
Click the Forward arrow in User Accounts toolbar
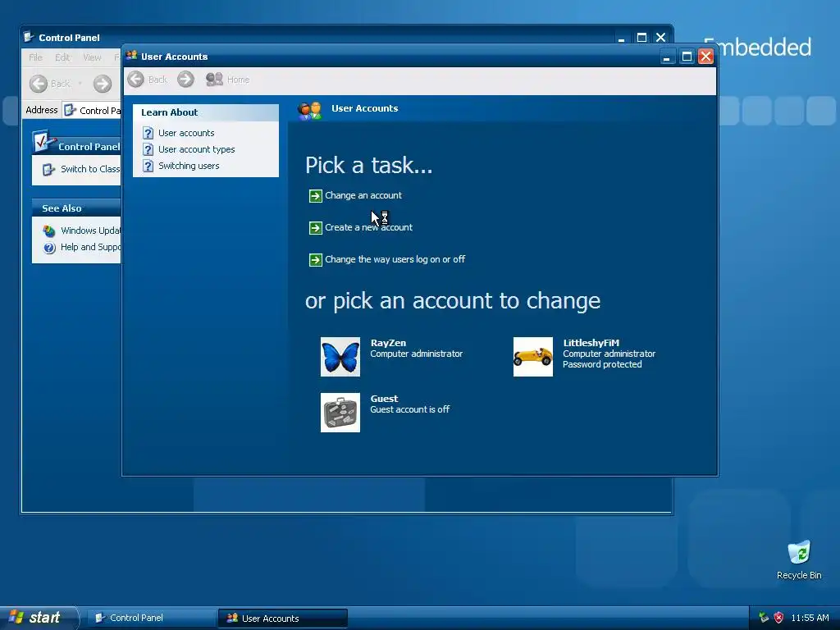coord(186,80)
